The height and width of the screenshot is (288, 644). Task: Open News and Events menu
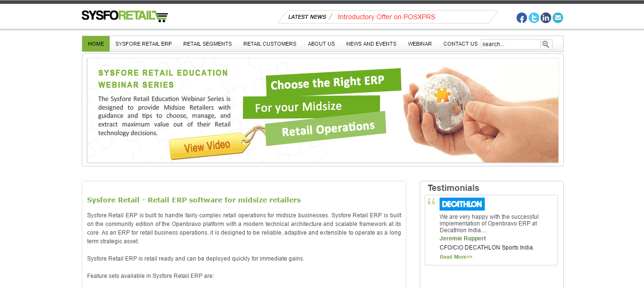(x=371, y=44)
